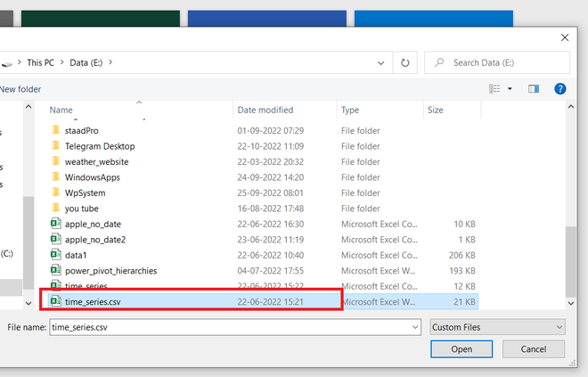This screenshot has width=588, height=377.
Task: Open the File name dropdown arrow
Action: 415,327
